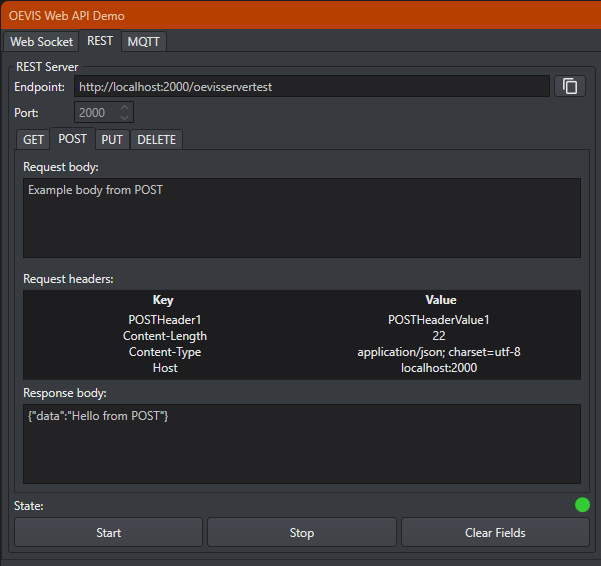Viewport: 601px width, 566px height.
Task: Switch to the GET method tab
Action: [33, 139]
